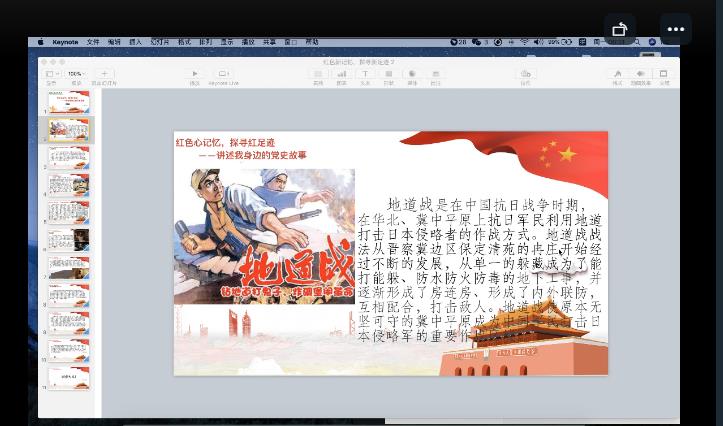Open the Media insertion tool
Image resolution: width=723 pixels, height=426 pixels.
tap(412, 74)
